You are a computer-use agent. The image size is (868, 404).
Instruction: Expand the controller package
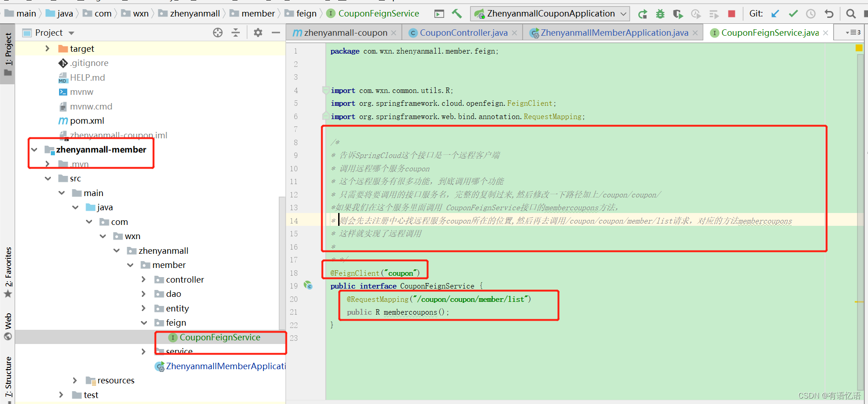pyautogui.click(x=144, y=279)
